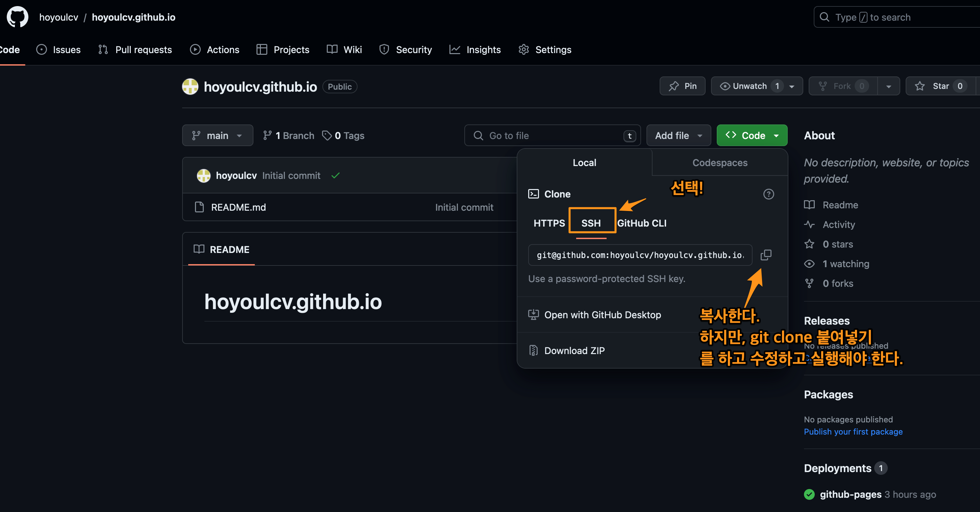This screenshot has height=512, width=980.
Task: Switch to the Codespaces tab
Action: 719,163
